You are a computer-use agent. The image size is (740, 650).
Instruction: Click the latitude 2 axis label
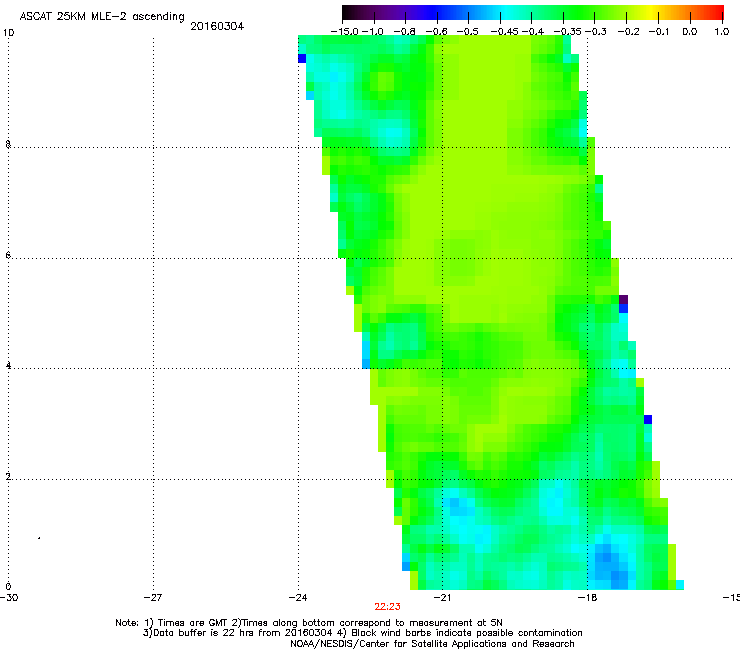[8, 476]
